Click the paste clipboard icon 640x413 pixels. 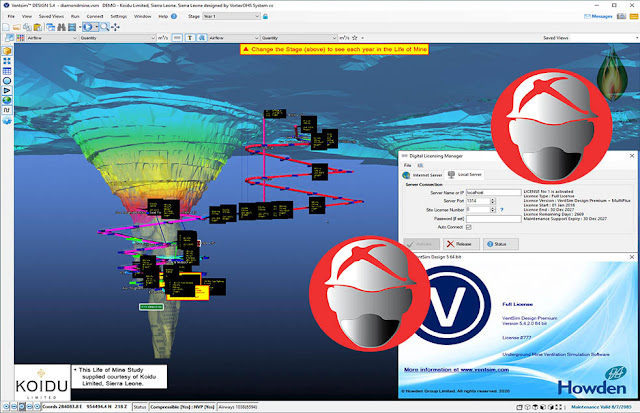[x=38, y=27]
